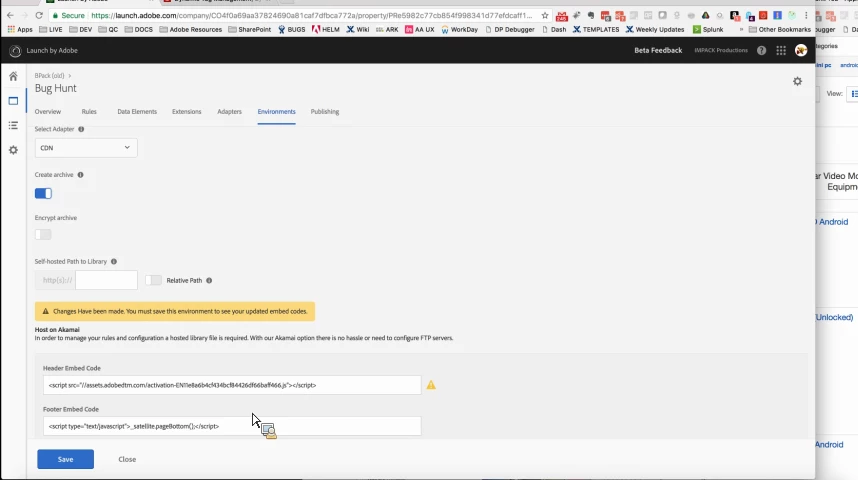The width and height of the screenshot is (858, 480).
Task: Expand the DEV bookmarks folder
Action: pos(80,30)
